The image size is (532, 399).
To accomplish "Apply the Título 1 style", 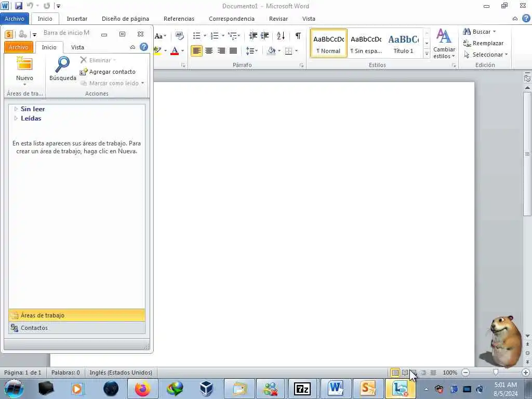I will tap(403, 44).
